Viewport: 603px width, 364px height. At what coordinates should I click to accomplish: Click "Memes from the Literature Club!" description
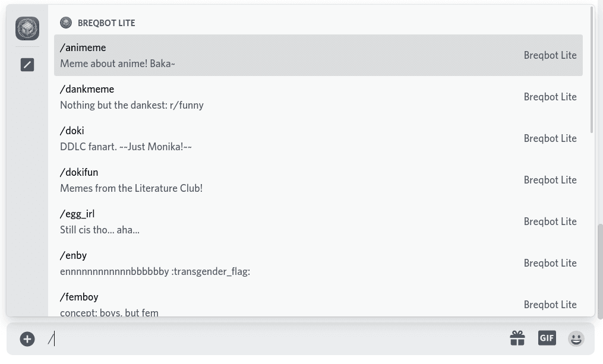[x=131, y=188]
